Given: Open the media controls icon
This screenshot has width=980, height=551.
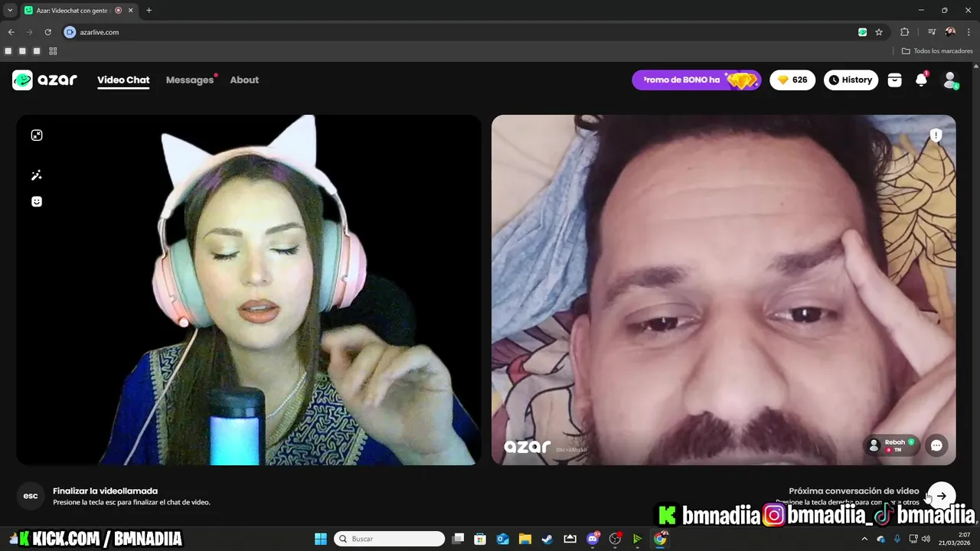Looking at the screenshot, I should click(932, 32).
